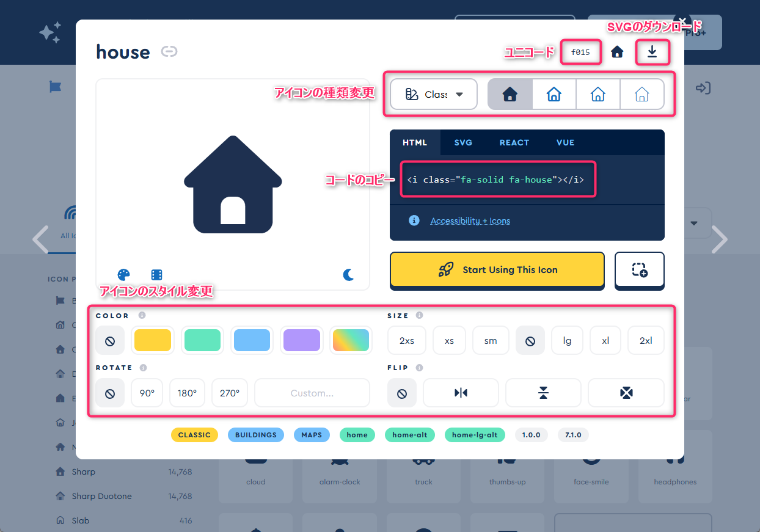Click the flip horizontal icon

click(x=461, y=393)
